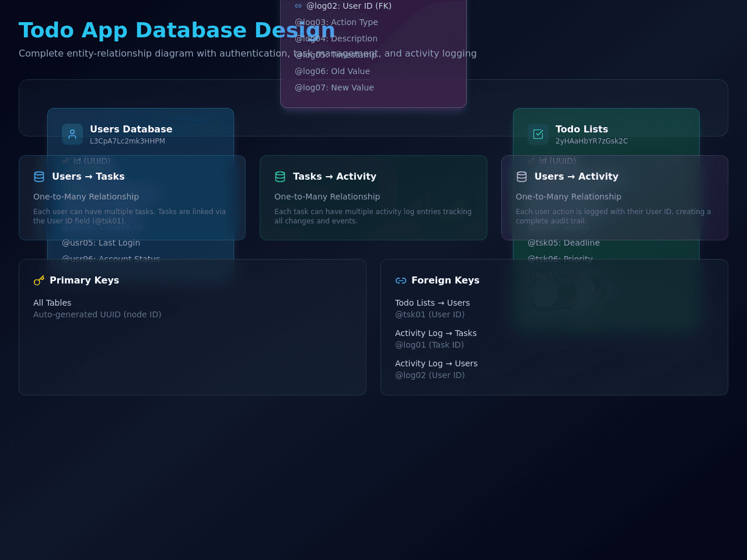Click the node ID 2yHAaHbYR7zGsk2C

592,141
